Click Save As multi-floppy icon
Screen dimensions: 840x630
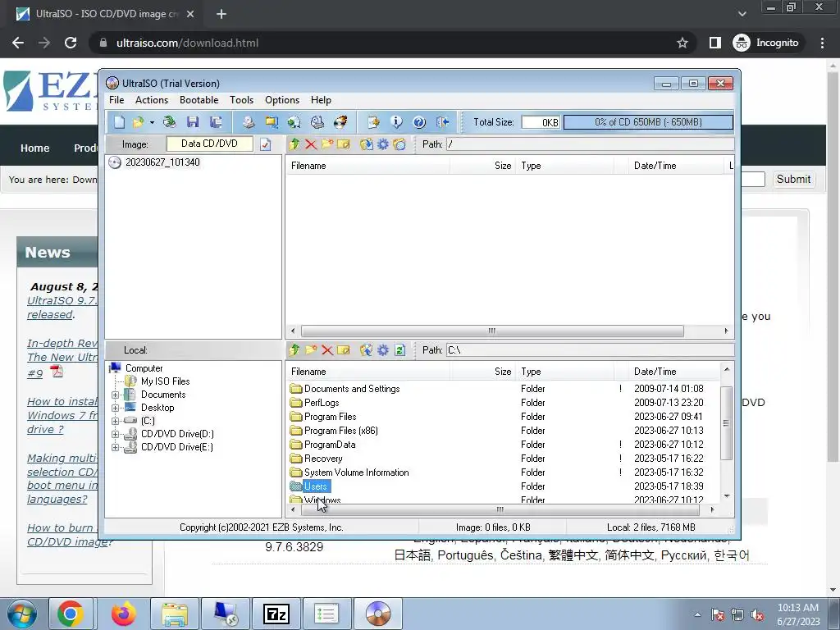216,122
